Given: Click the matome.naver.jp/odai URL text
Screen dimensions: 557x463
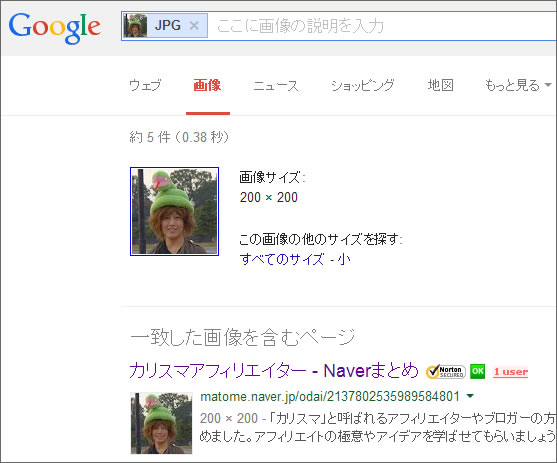Looking at the screenshot, I should 330,396.
